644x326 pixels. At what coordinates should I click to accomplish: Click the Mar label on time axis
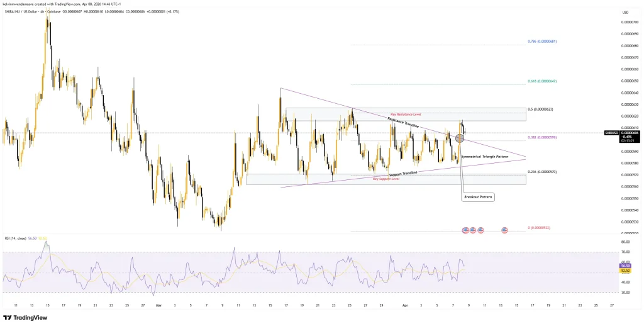(x=159, y=305)
